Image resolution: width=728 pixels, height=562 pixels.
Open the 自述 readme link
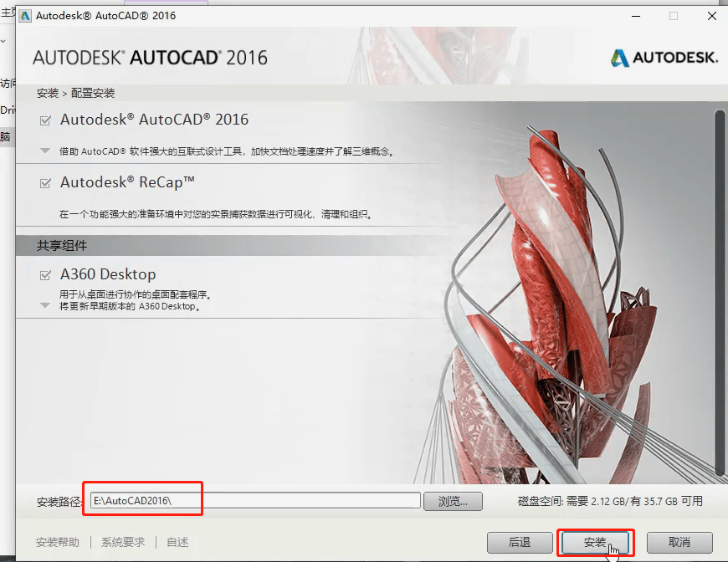coord(177,542)
